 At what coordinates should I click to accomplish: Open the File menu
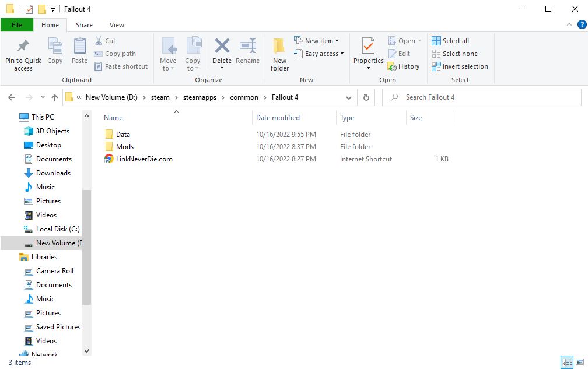point(16,25)
